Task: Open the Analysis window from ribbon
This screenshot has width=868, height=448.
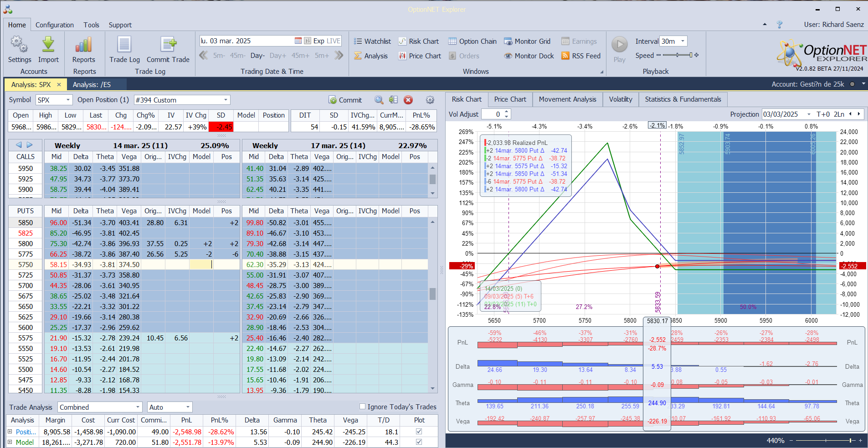Action: [371, 56]
